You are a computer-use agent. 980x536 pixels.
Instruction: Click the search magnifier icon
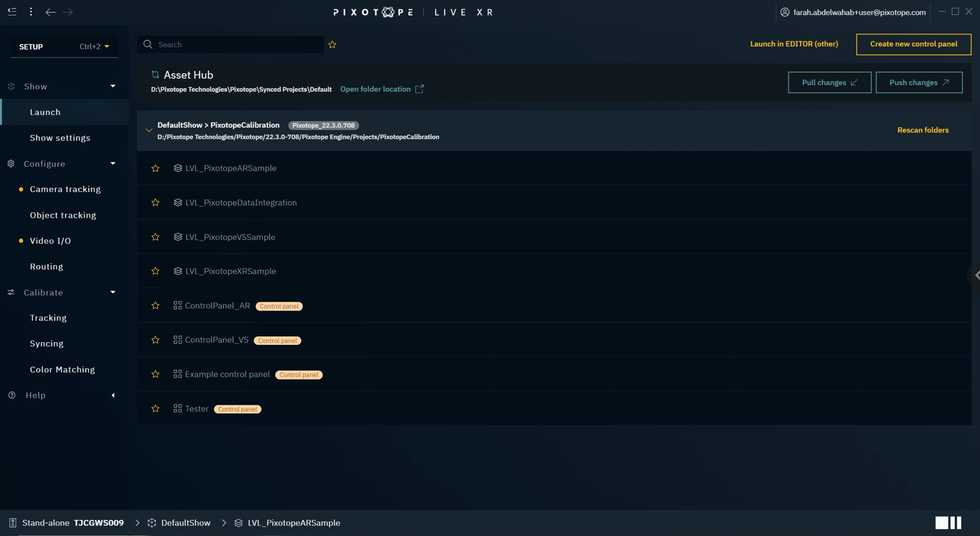tap(148, 44)
